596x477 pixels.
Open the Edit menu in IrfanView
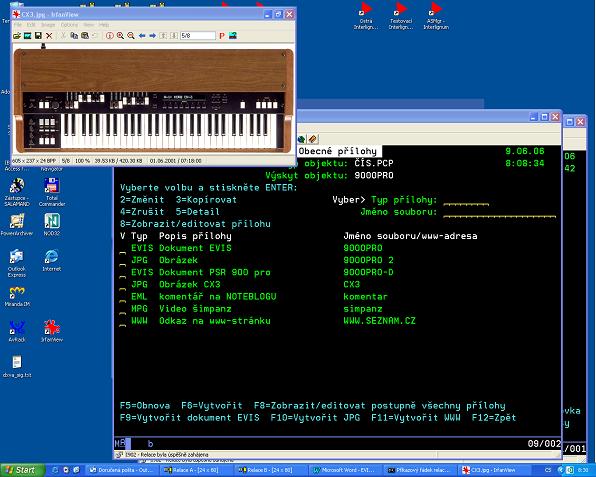click(x=31, y=25)
